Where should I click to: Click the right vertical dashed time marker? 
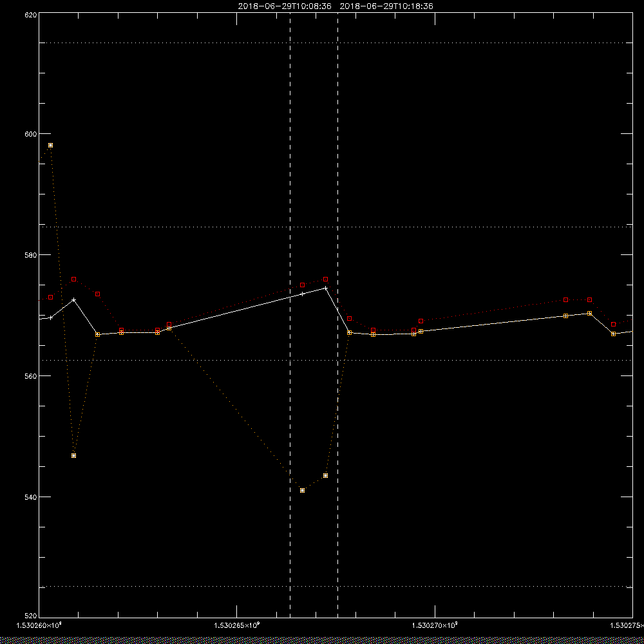pyautogui.click(x=337, y=315)
